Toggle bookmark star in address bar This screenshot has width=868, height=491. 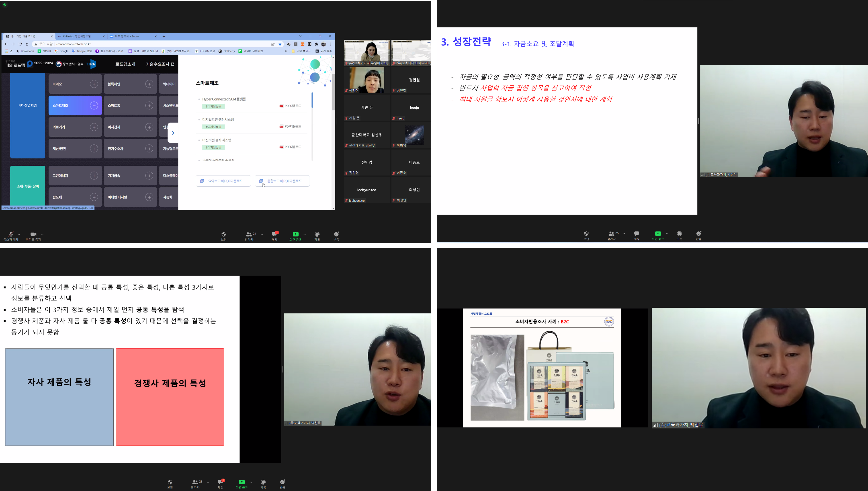280,44
